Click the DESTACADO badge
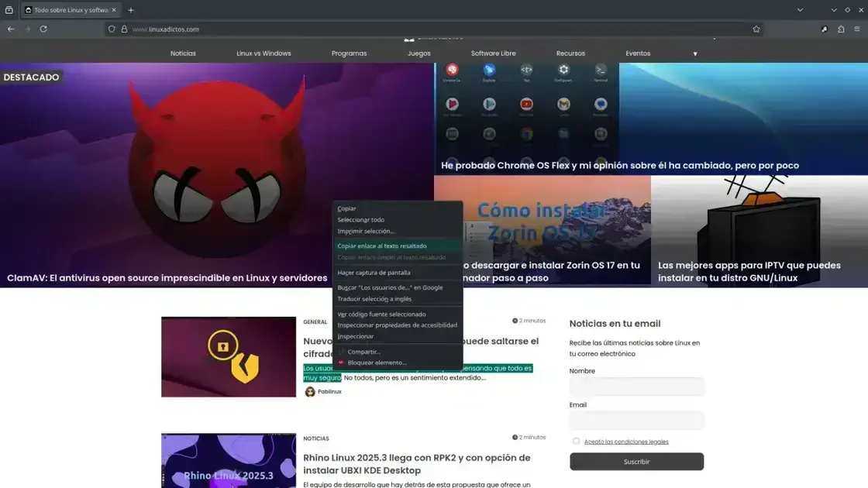 coord(31,77)
